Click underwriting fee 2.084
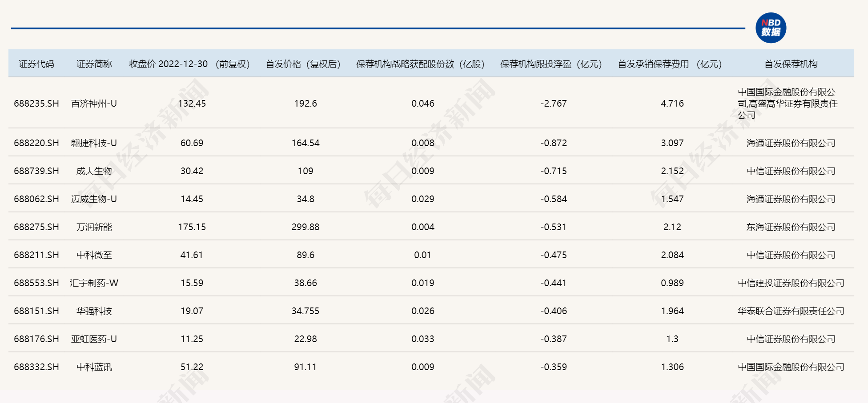This screenshot has height=403, width=868. click(672, 255)
